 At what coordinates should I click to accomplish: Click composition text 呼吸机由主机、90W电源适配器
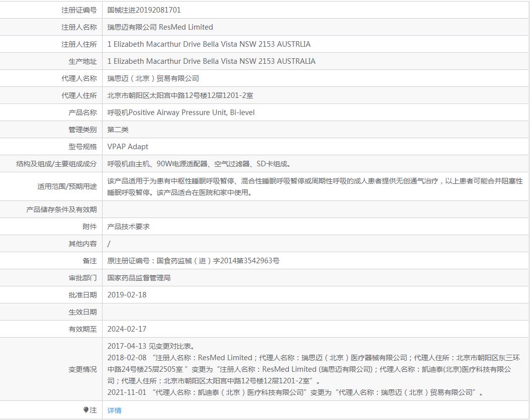click(x=199, y=164)
